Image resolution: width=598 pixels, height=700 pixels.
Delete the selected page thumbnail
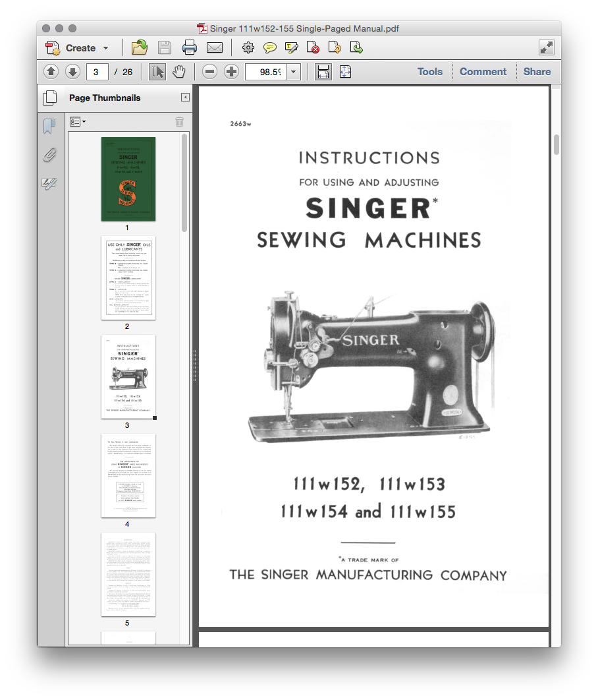180,121
